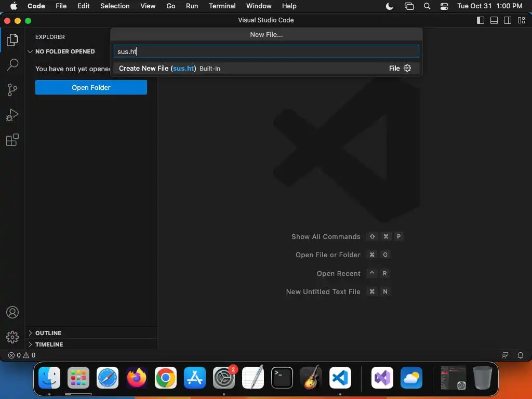This screenshot has height=399, width=532.
Task: Open the Go menu
Action: click(170, 6)
